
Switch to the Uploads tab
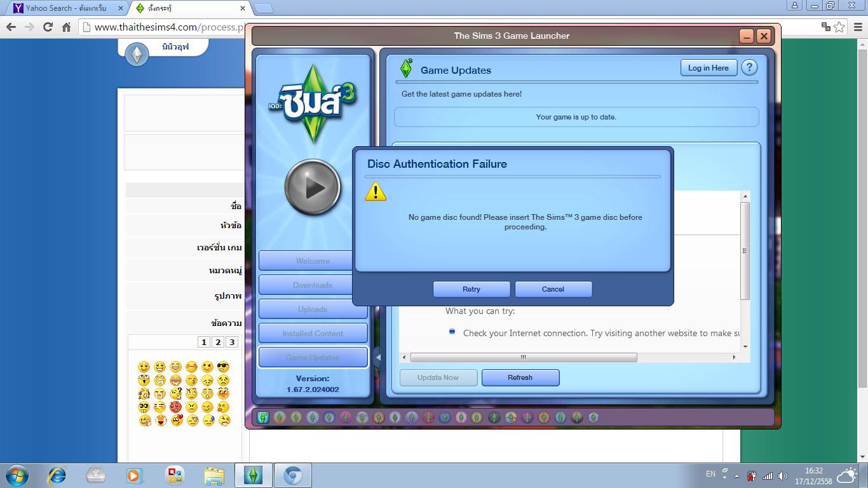click(313, 309)
